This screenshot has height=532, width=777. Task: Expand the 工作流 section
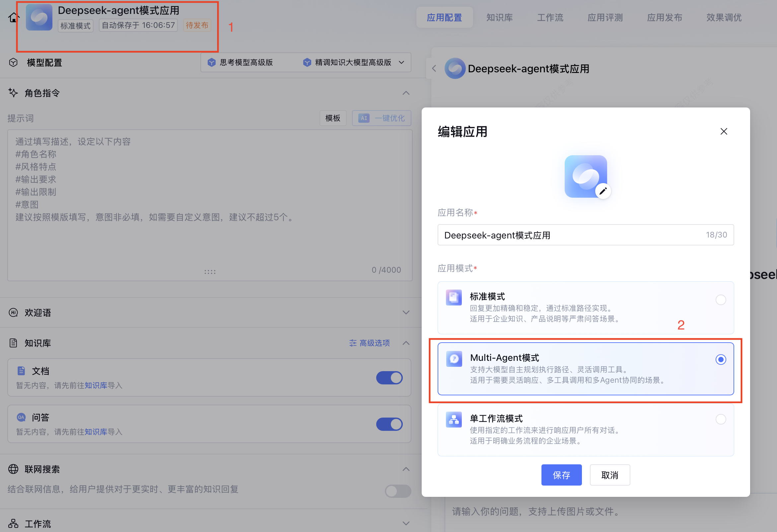pyautogui.click(x=406, y=523)
